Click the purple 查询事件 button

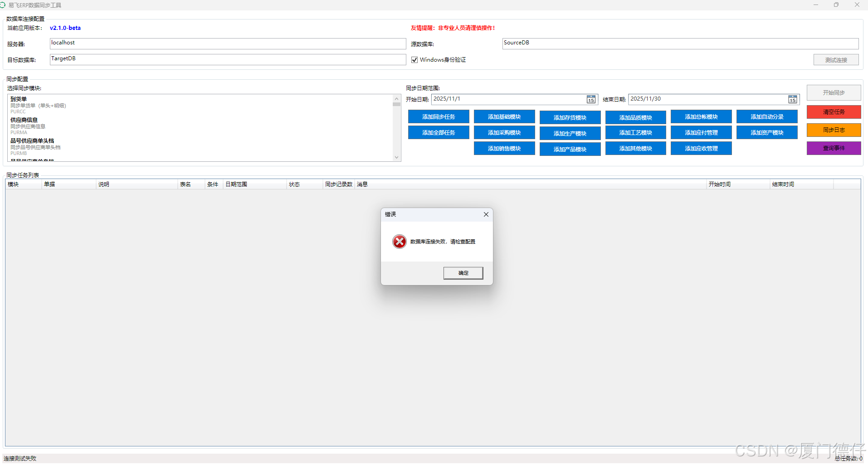(x=834, y=148)
